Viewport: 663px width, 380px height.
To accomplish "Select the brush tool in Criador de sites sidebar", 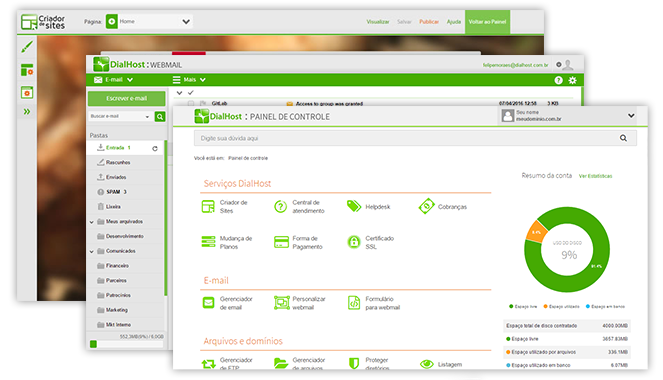I will pos(27,47).
